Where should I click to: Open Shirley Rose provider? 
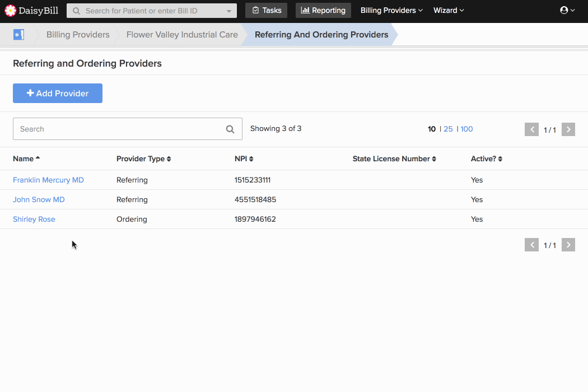click(34, 219)
